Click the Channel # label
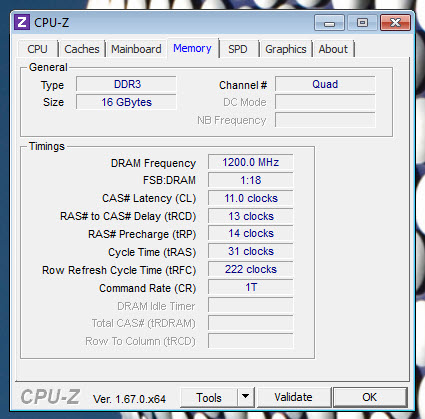425x419 pixels. pyautogui.click(x=243, y=85)
